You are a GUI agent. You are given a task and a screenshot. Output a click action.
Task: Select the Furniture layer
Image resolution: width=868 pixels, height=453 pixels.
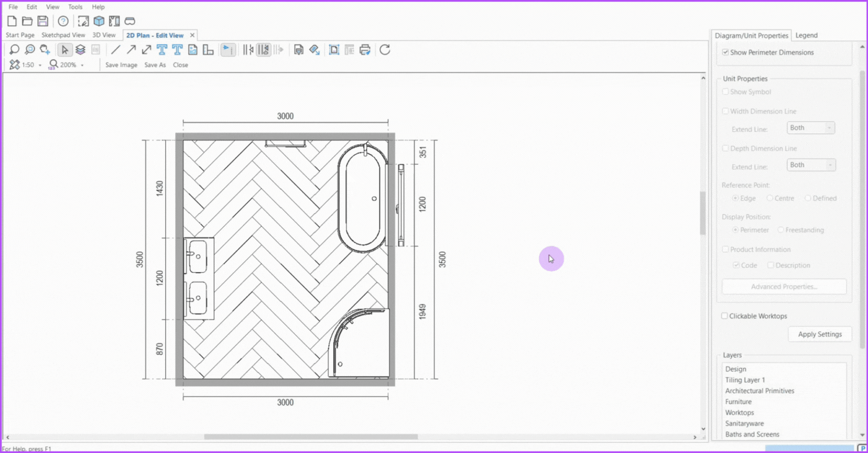738,402
